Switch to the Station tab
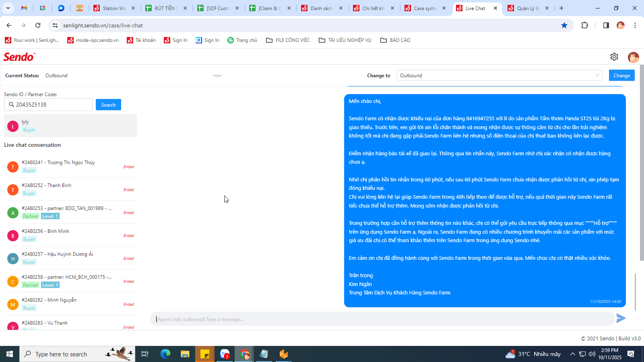 [x=115, y=8]
